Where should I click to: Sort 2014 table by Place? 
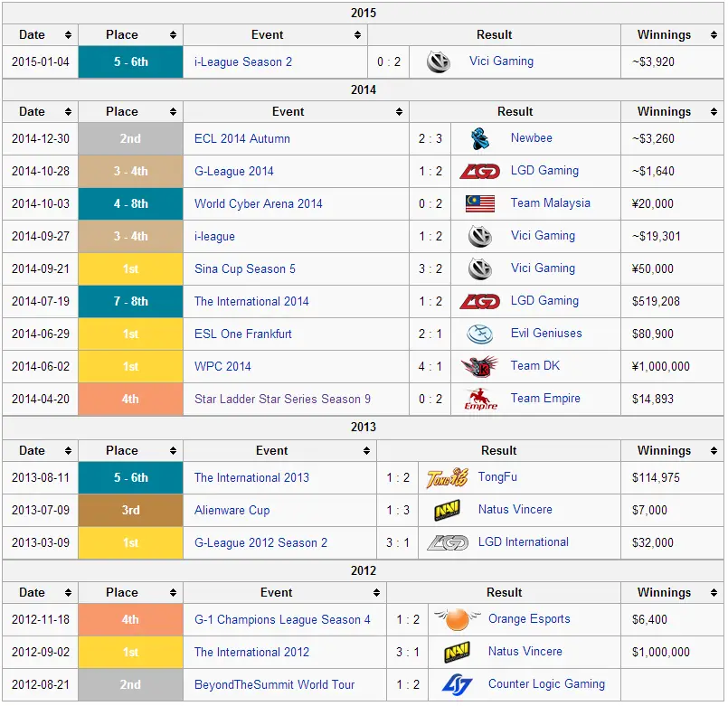(x=173, y=112)
